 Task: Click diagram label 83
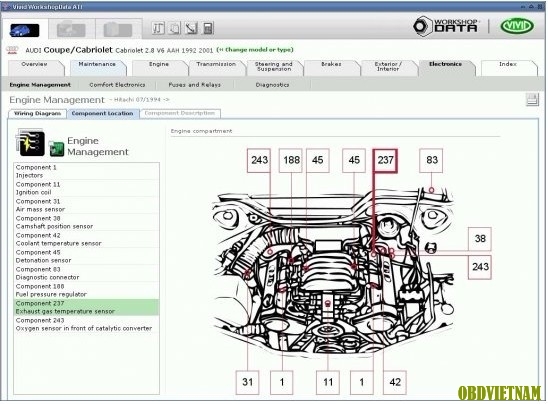pyautogui.click(x=431, y=160)
